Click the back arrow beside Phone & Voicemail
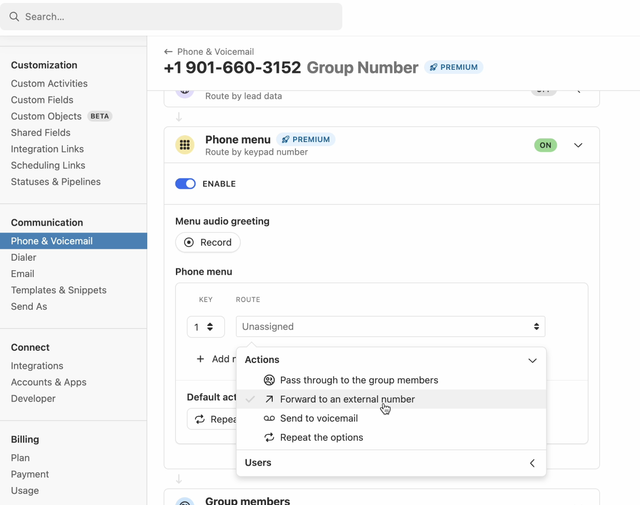This screenshot has width=640, height=505. tap(168, 52)
